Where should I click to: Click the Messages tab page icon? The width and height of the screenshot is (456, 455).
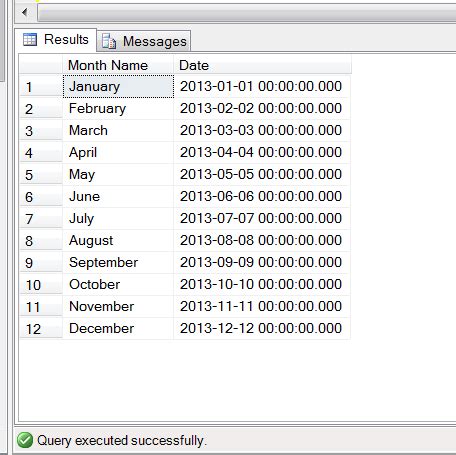109,41
